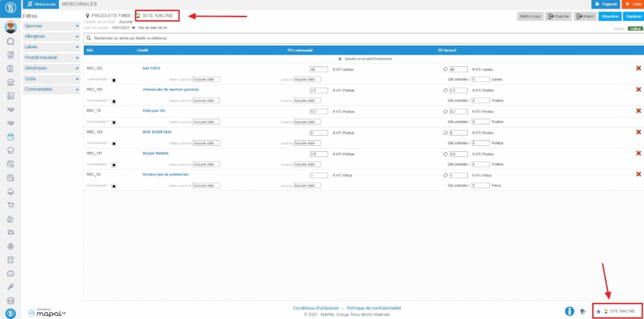Remove the Burger Nambia row using red X
The width and height of the screenshot is (644, 319).
[638, 153]
